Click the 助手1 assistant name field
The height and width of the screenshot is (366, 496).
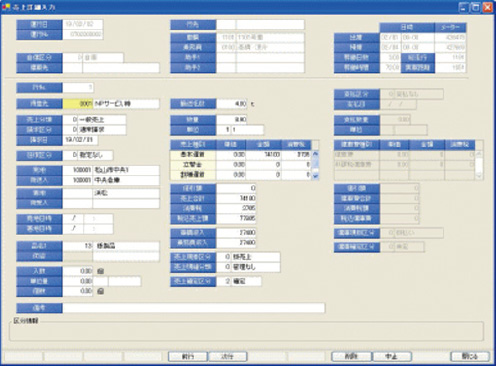pos(270,58)
